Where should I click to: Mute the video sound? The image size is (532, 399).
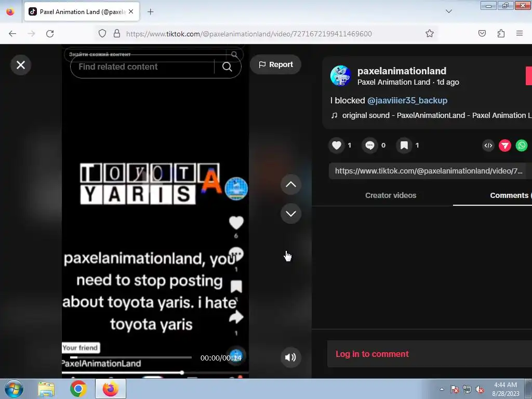290,357
